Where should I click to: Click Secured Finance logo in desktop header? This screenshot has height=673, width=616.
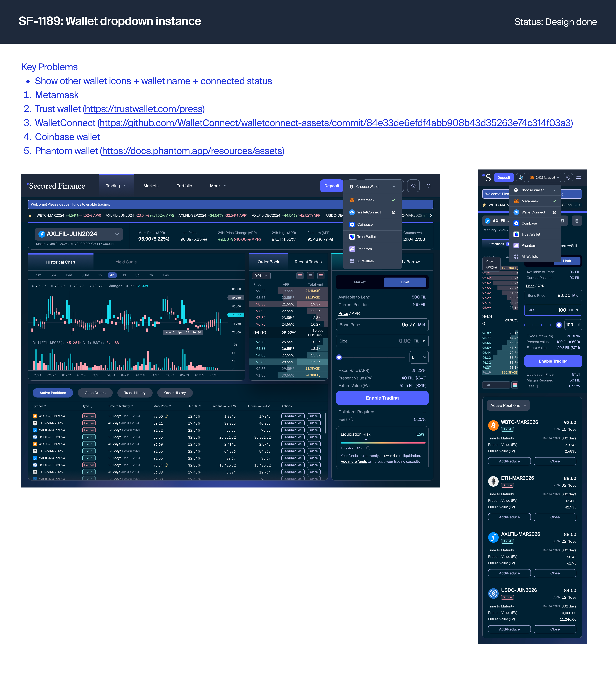pos(56,186)
